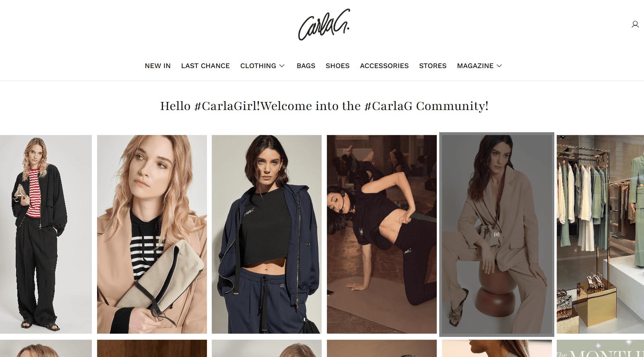Open the ACCESSORIES page

tap(384, 66)
